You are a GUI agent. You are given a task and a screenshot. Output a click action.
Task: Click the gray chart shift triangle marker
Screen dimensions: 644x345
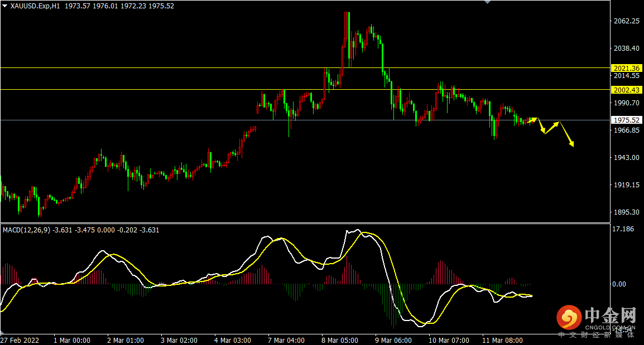[x=488, y=2]
